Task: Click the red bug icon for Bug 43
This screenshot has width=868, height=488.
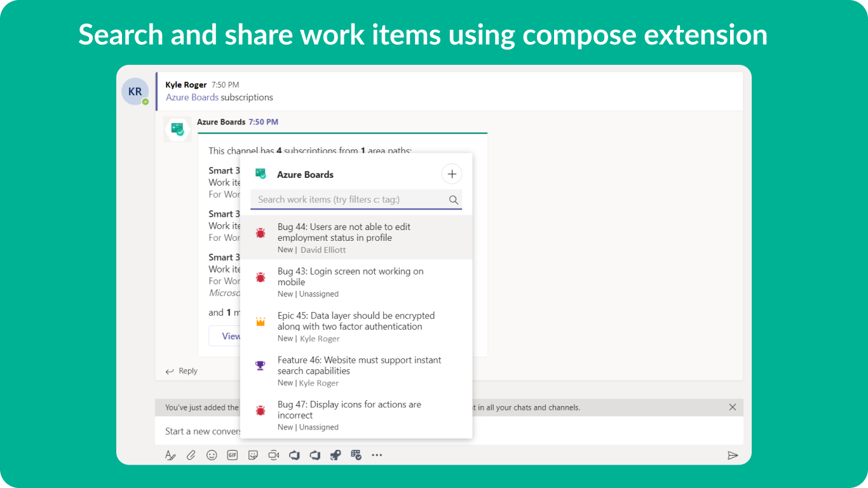Action: click(x=261, y=278)
